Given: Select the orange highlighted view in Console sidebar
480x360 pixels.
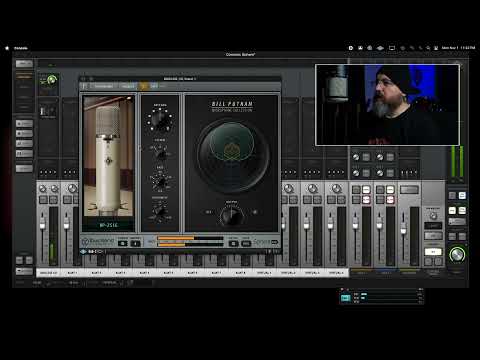Looking at the screenshot, I should click(24, 76).
